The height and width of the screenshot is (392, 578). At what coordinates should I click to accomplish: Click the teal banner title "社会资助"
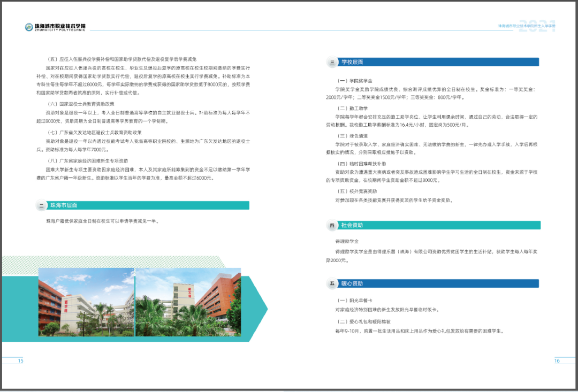tap(352, 225)
